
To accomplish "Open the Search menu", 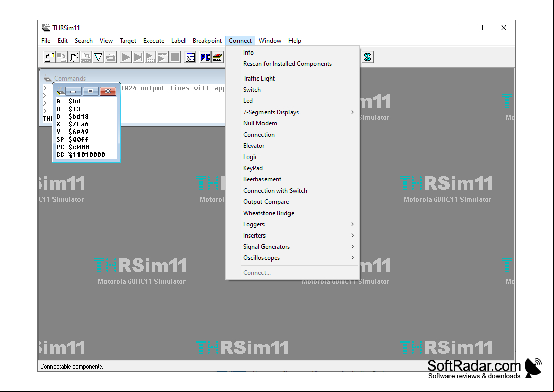I will 84,41.
